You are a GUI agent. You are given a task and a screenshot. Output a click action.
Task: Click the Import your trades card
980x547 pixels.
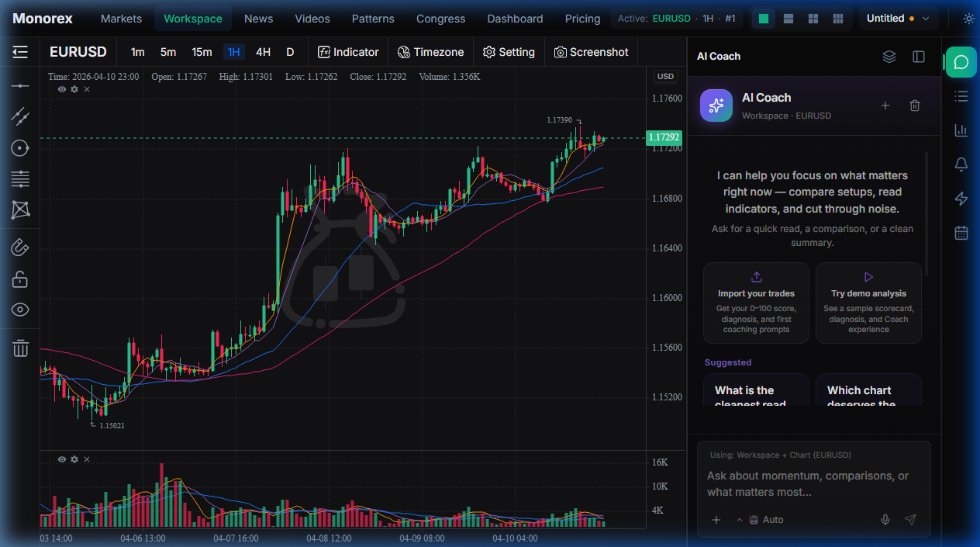(756, 303)
